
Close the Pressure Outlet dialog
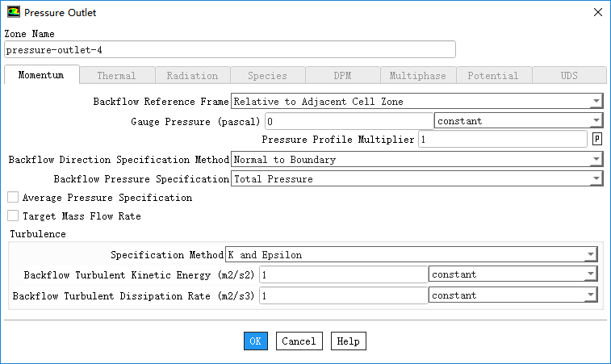coord(596,13)
